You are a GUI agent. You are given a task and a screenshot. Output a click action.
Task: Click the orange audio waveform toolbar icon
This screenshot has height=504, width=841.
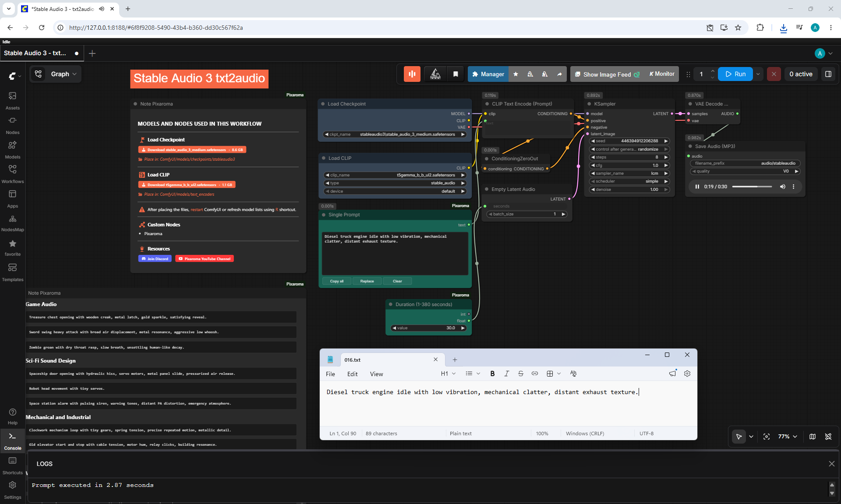pos(412,74)
